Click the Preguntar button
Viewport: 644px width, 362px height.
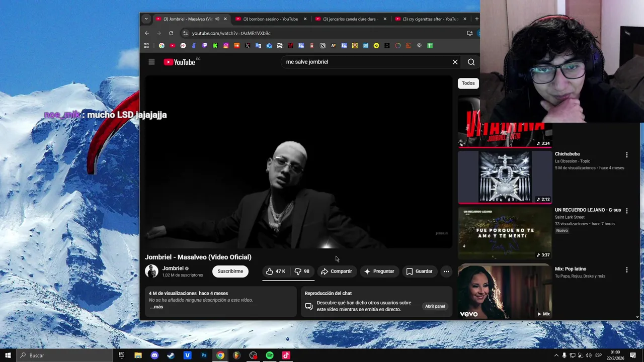tap(379, 271)
